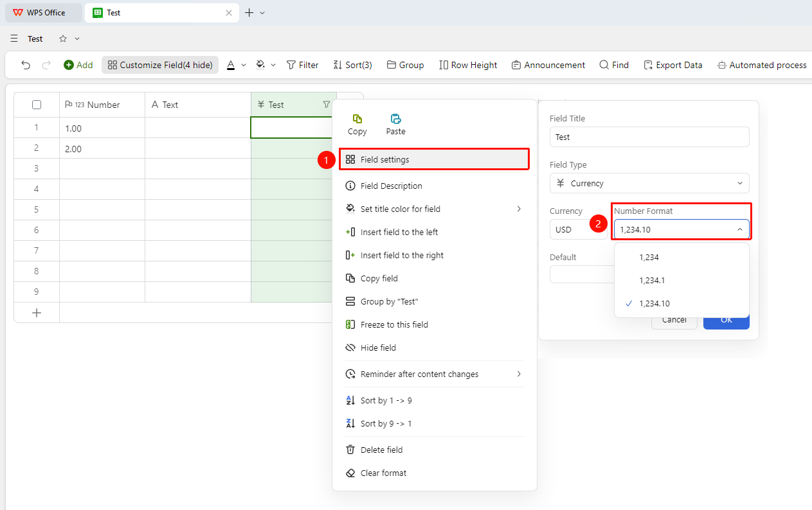Click Freeze to this field option
The width and height of the screenshot is (812, 510).
[434, 324]
